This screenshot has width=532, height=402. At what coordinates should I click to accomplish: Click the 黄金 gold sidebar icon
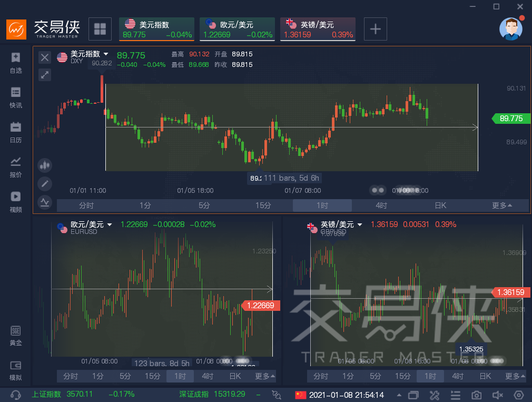[x=16, y=336]
